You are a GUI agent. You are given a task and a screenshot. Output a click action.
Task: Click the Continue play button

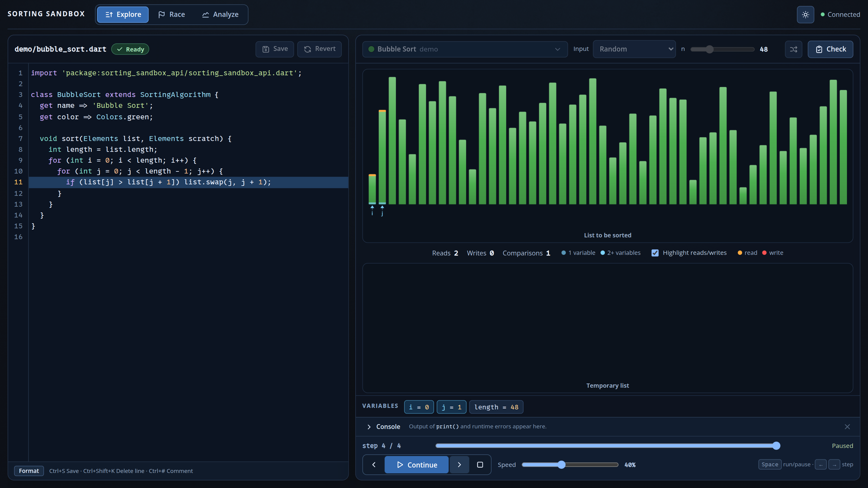(x=417, y=465)
